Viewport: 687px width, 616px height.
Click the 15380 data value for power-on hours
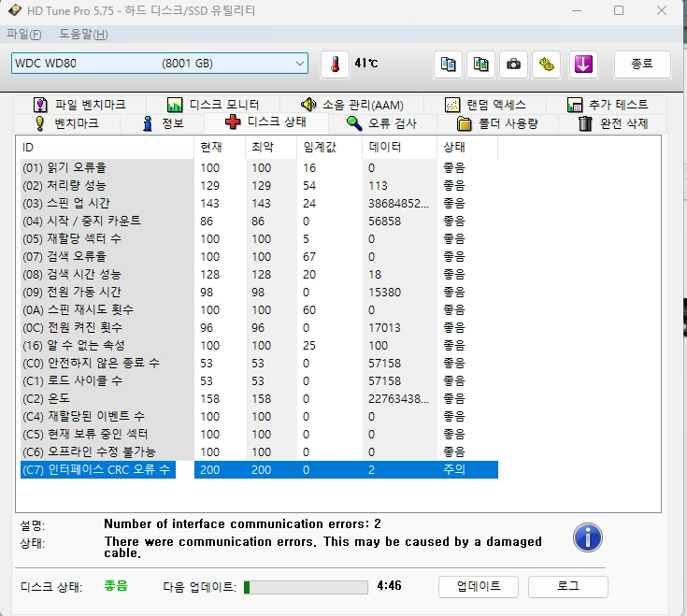point(384,293)
